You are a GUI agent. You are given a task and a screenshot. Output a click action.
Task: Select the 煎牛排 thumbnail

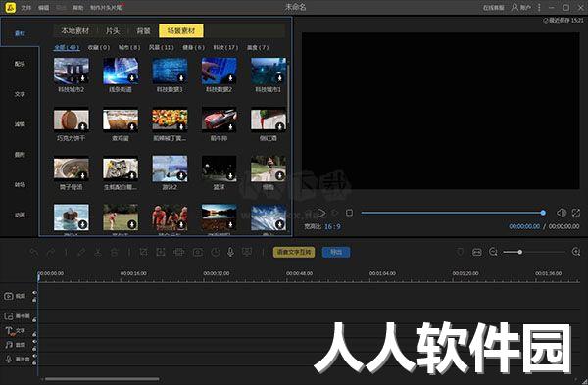219,120
